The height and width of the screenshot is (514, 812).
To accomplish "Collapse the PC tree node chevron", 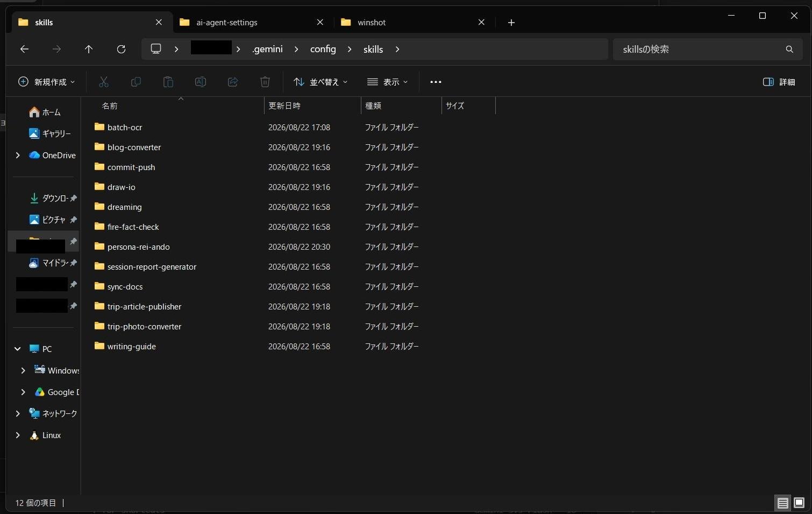I will click(18, 349).
